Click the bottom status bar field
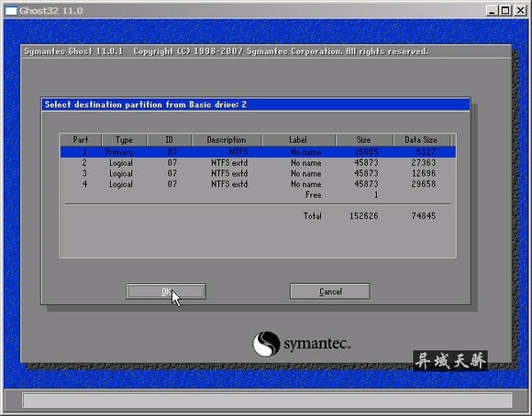This screenshot has width=532, height=416. pyautogui.click(x=268, y=400)
